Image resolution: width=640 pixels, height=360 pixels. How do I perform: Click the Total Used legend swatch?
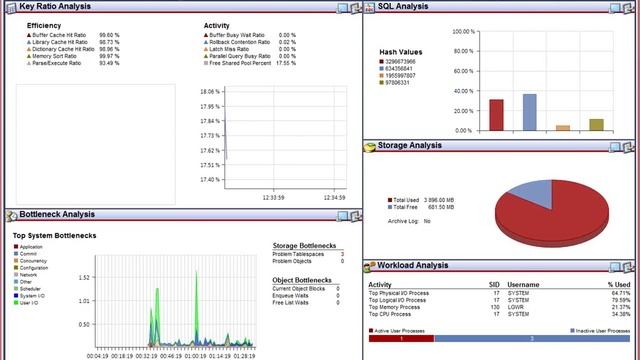390,200
